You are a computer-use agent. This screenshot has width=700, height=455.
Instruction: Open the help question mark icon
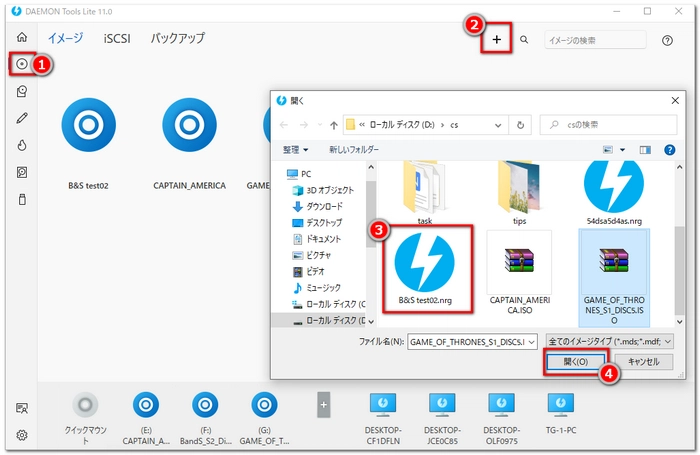click(x=667, y=40)
